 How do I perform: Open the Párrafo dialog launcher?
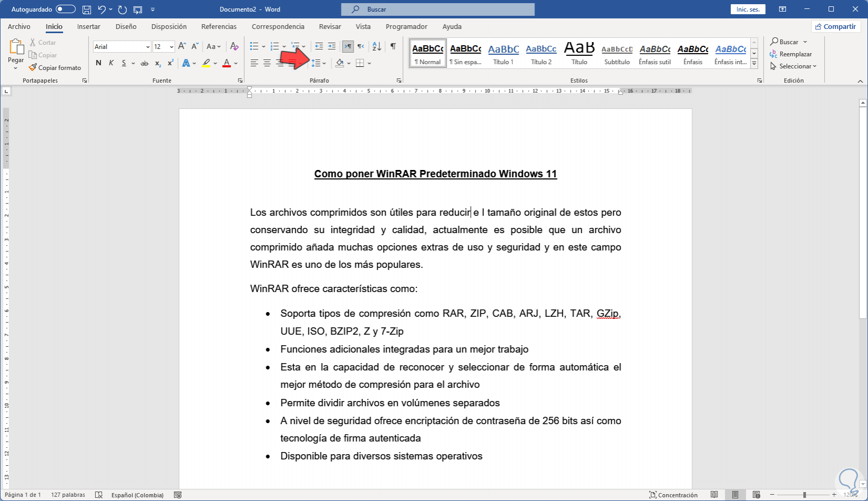(399, 81)
